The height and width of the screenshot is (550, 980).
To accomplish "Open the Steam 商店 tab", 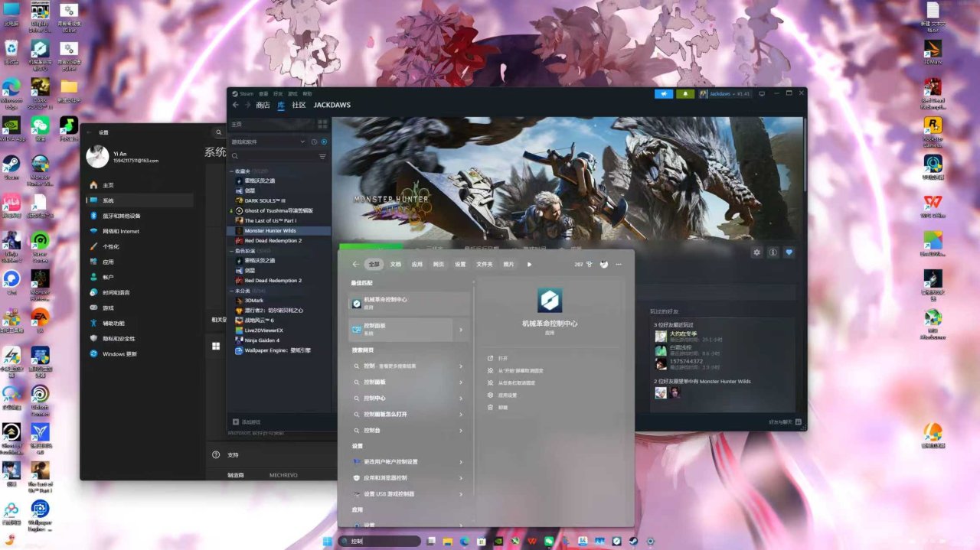I will click(263, 105).
